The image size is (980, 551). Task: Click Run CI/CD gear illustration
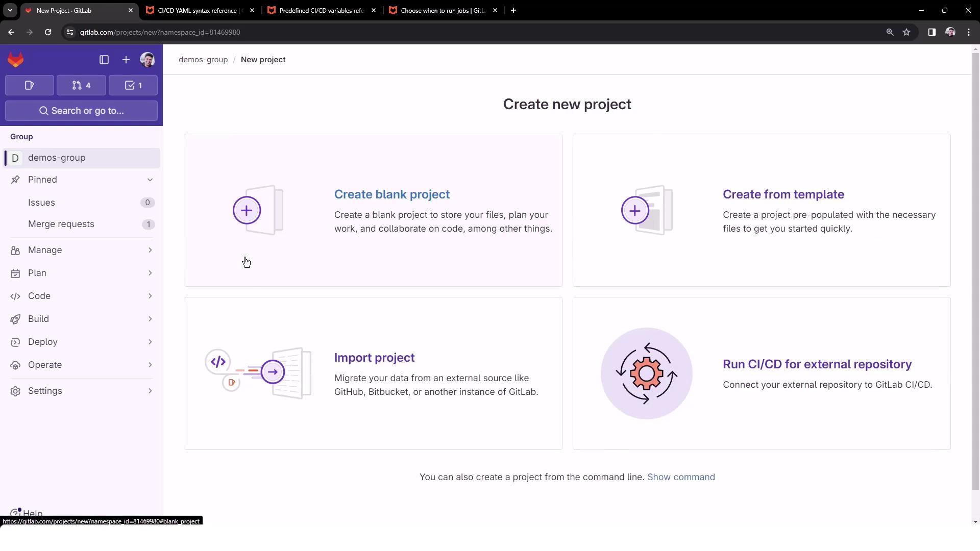[x=646, y=373]
